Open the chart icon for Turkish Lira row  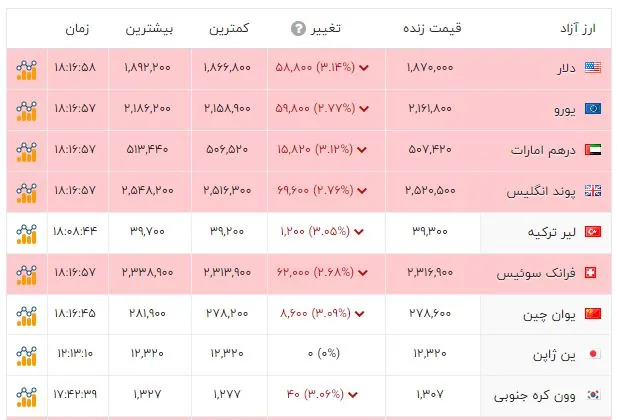click(26, 234)
